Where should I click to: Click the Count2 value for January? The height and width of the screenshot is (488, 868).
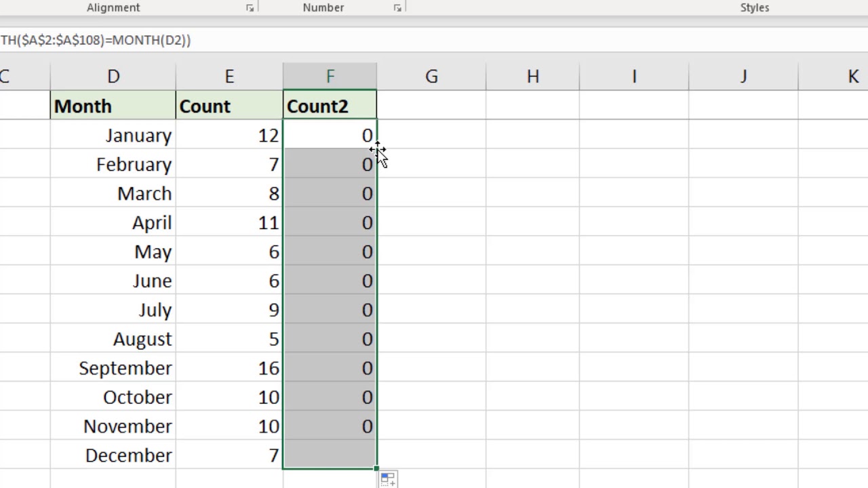(330, 136)
